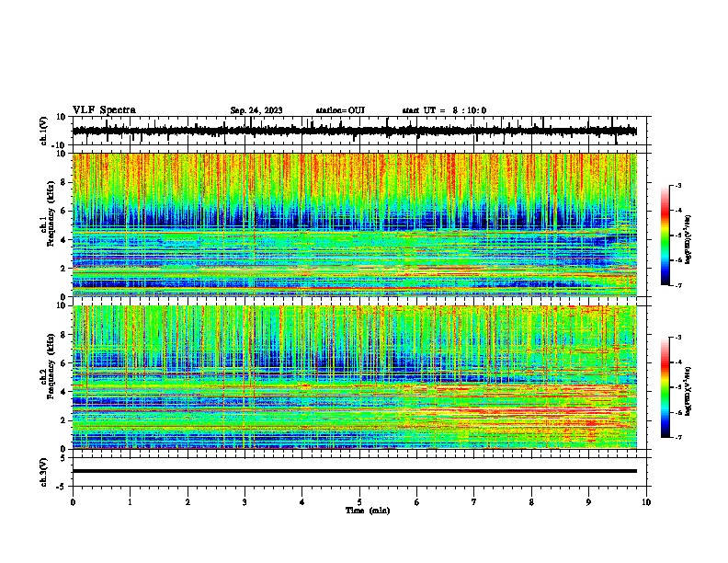The image size is (728, 563).
Task: Click the ch.2 spectrogram panel
Action: 355,377
